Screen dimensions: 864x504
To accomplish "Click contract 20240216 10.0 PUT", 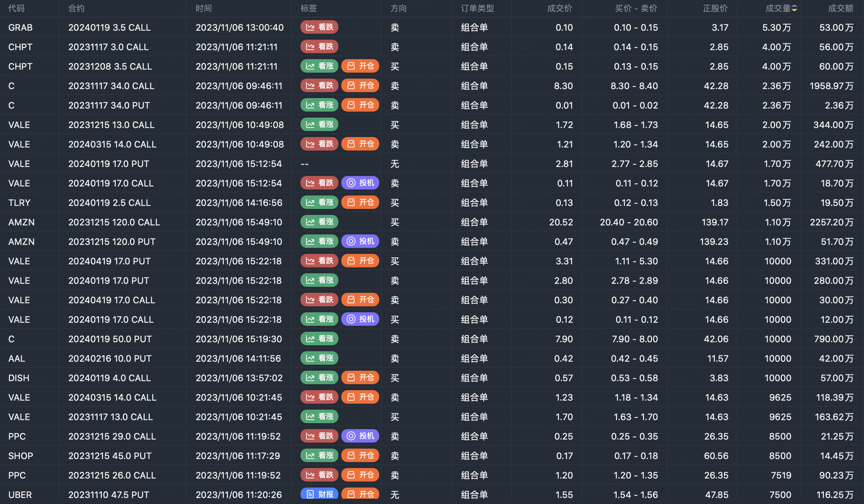I will (110, 358).
